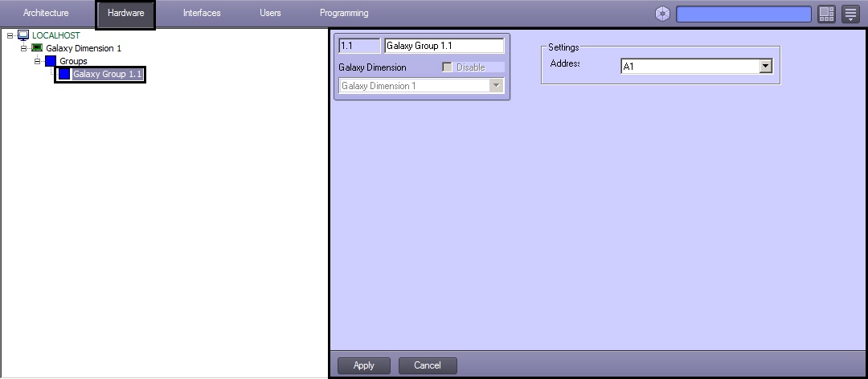Collapse the Groups node

point(37,61)
